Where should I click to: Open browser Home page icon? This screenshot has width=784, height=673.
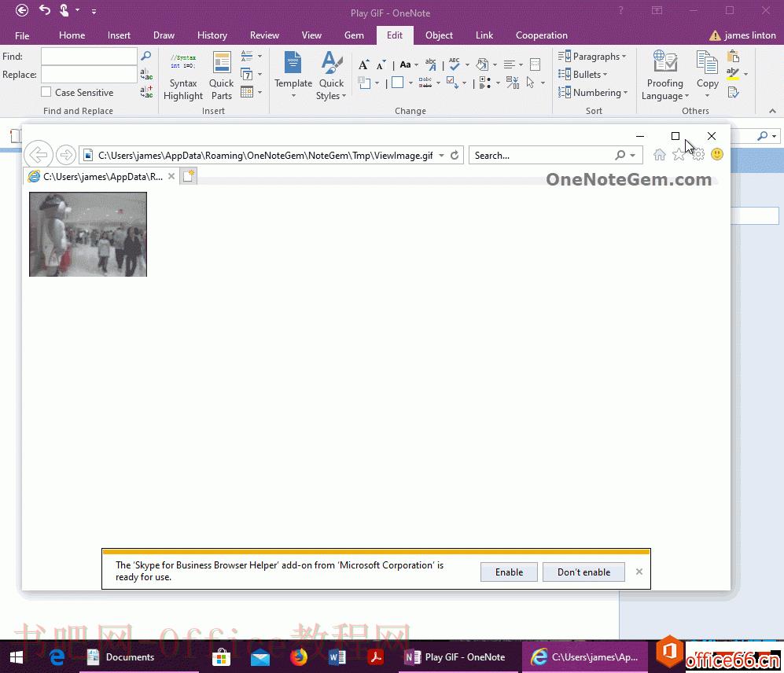(660, 155)
